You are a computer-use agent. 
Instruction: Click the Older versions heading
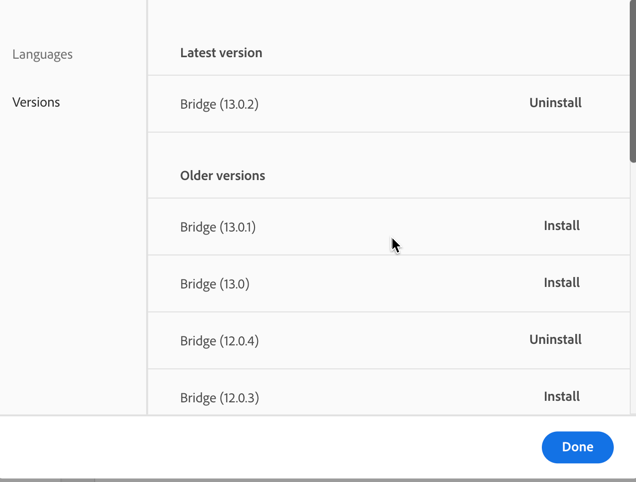(x=222, y=176)
